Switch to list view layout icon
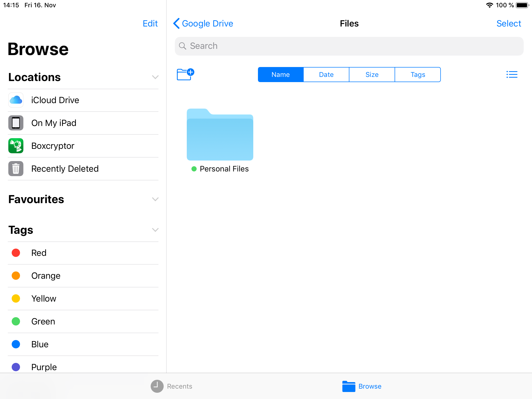The width and height of the screenshot is (532, 399). tap(511, 75)
